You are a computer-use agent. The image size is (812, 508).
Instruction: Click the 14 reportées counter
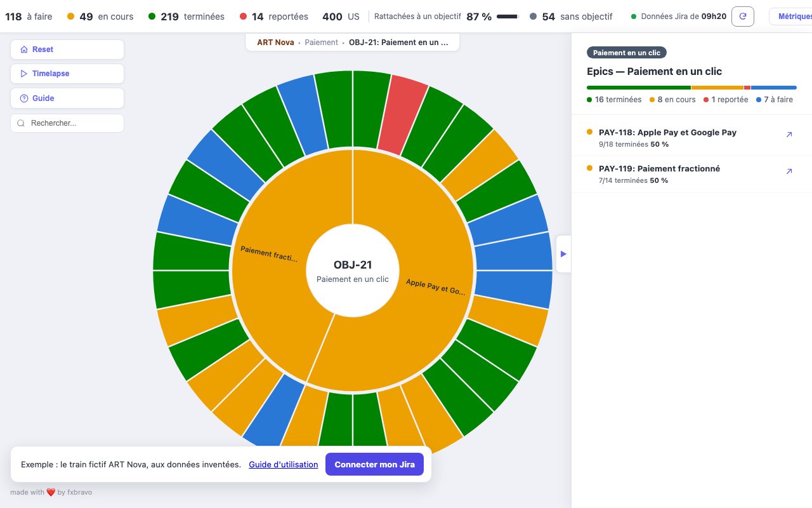(274, 17)
